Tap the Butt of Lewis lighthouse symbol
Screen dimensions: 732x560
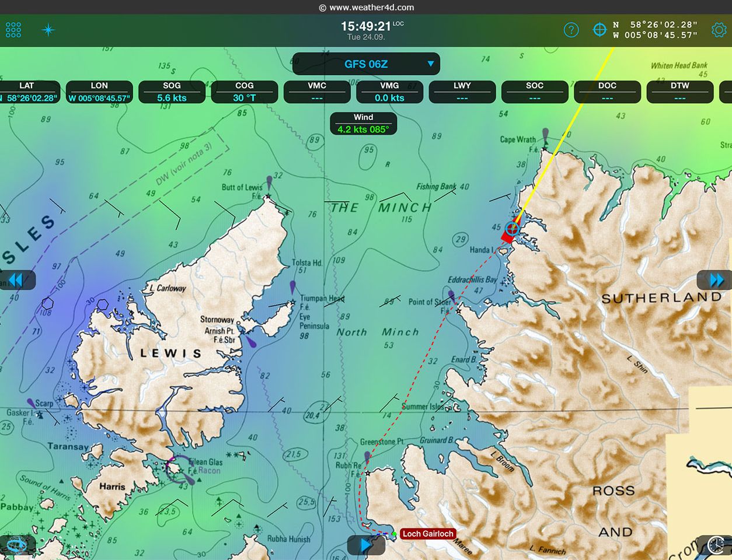pyautogui.click(x=269, y=188)
